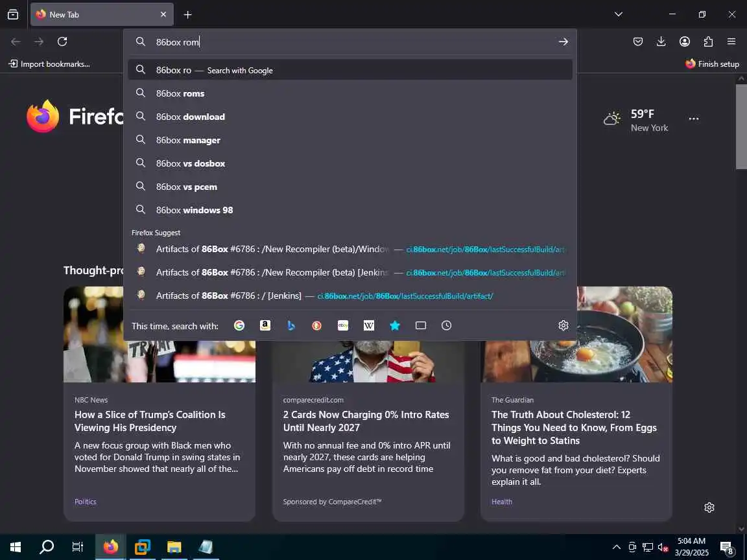Search this time with Amazon
747x560 pixels.
[265, 325]
